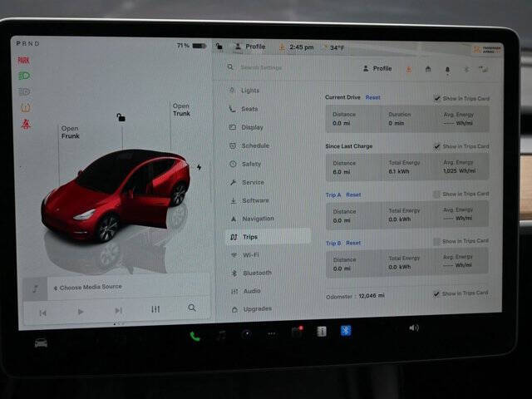Tap the unlock padlock icon above the car
Image resolution: width=532 pixels, height=399 pixels.
pos(121,117)
